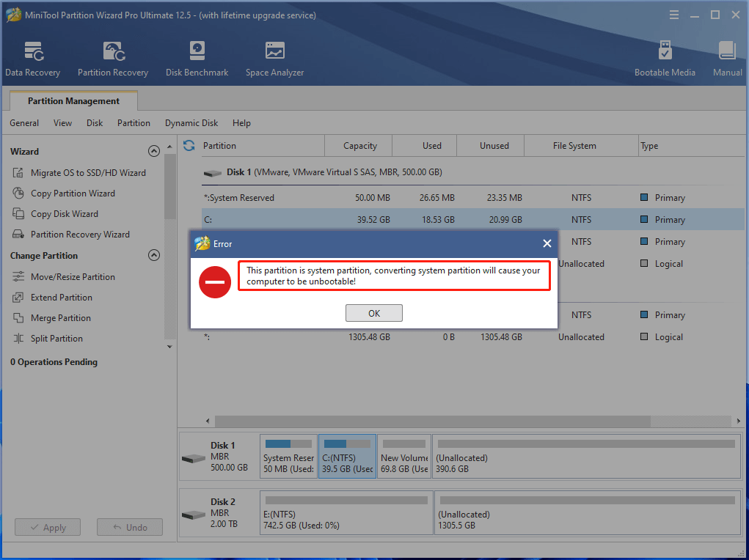
Task: Select the 1305.48 GB unallocated row
Action: [x=473, y=337]
